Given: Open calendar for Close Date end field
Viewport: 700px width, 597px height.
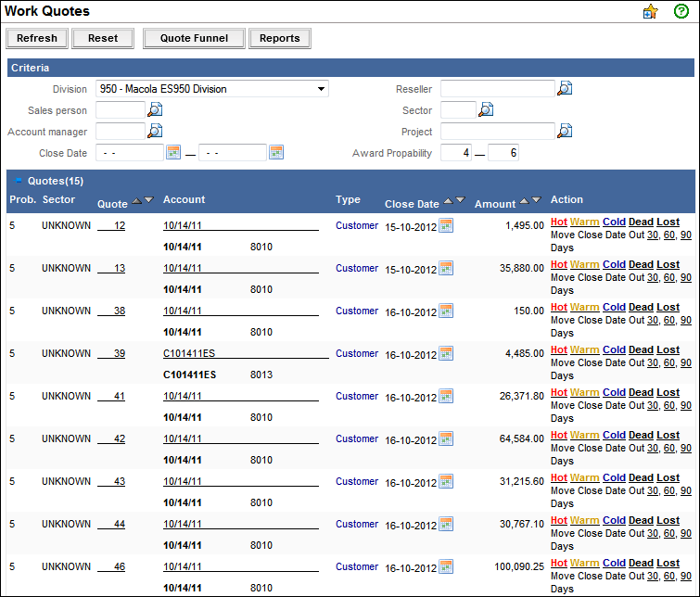Looking at the screenshot, I should click(275, 153).
